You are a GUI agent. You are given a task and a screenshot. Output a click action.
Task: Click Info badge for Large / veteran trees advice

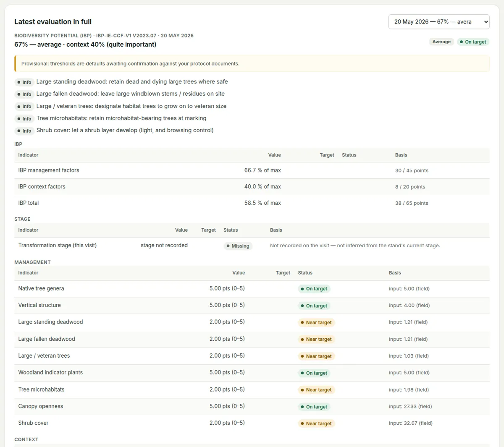click(x=24, y=107)
